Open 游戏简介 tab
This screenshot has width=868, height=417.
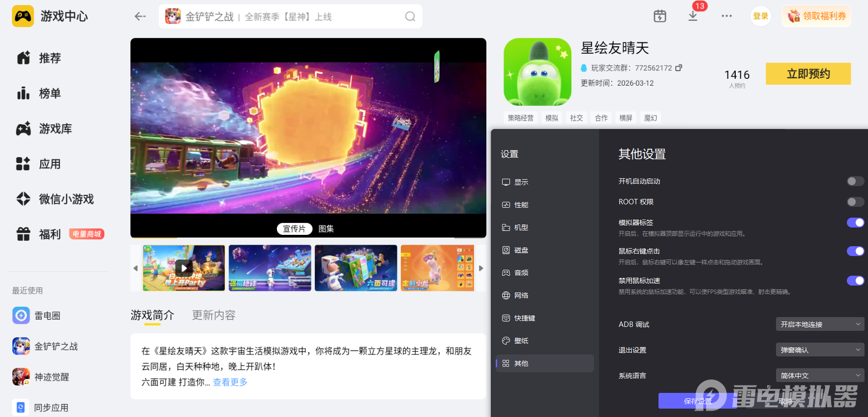tap(152, 315)
